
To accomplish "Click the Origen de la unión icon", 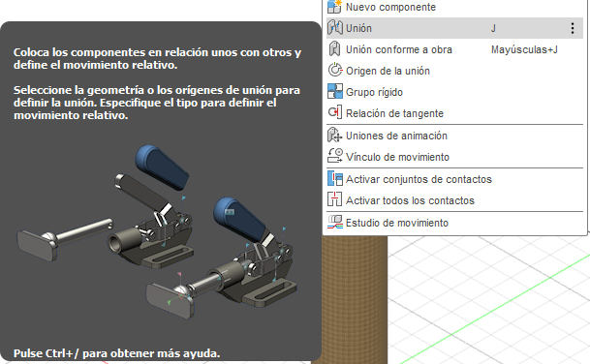I will 335,71.
